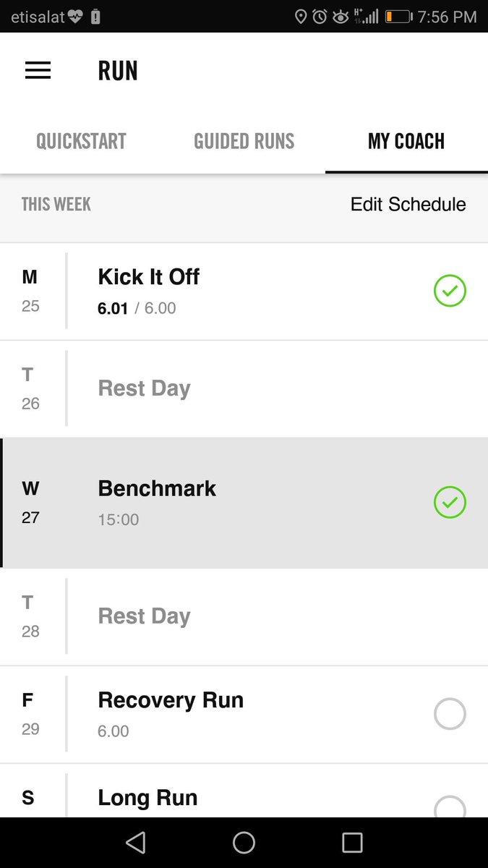Tap the Android back navigation button

pos(135,843)
